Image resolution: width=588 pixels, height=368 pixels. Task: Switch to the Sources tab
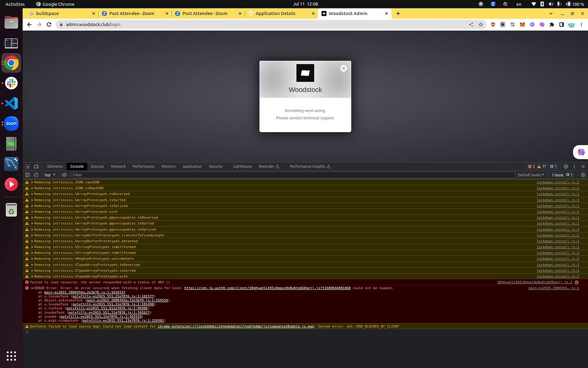[x=97, y=166]
